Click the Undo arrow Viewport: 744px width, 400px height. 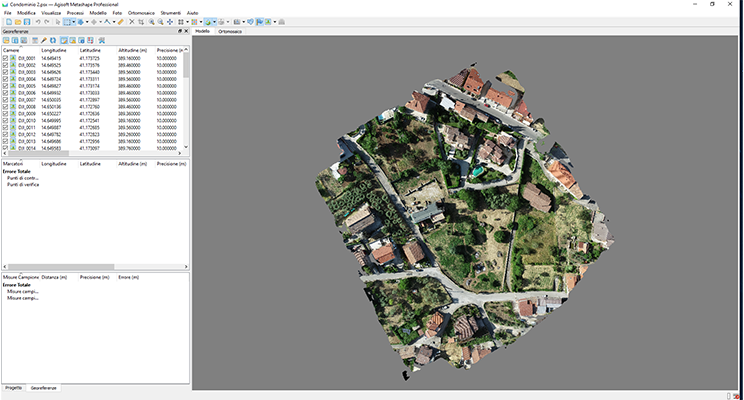pos(38,22)
